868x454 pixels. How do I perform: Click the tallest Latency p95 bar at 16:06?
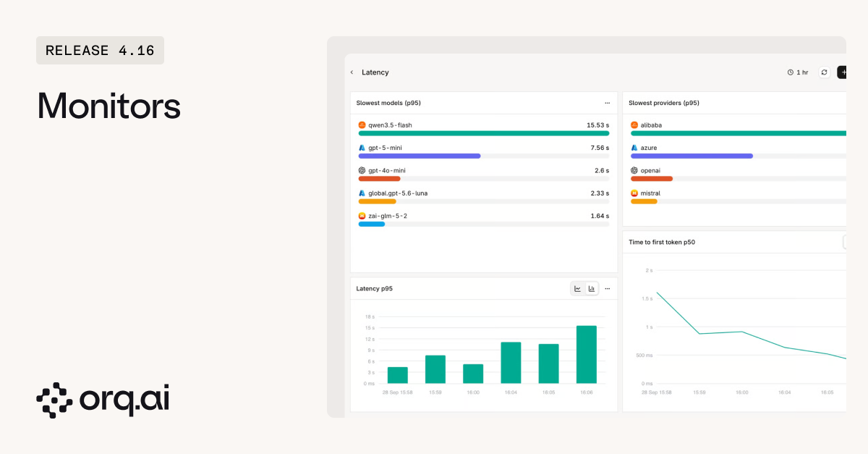pos(587,355)
